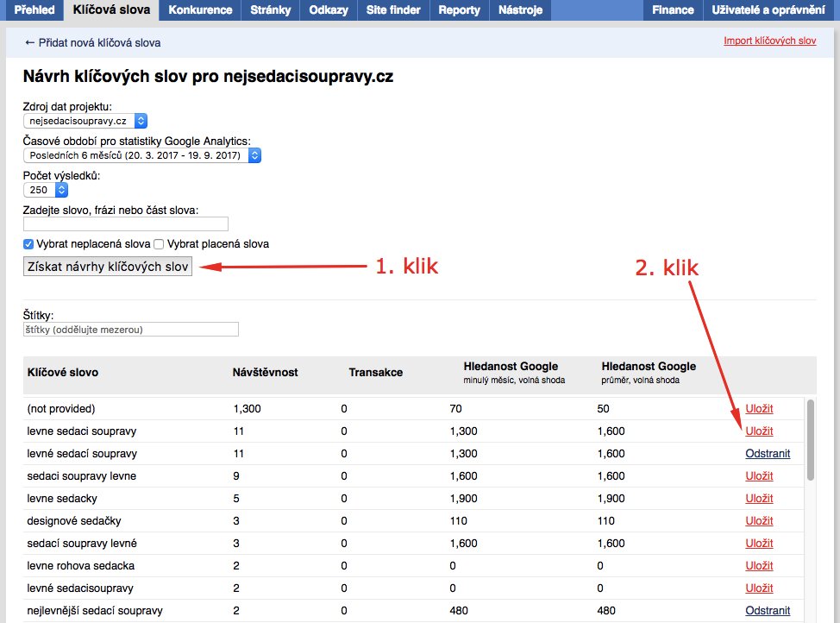Screen dimensions: 840x623
Task: Switch to the Přehled tab
Action: 34,10
